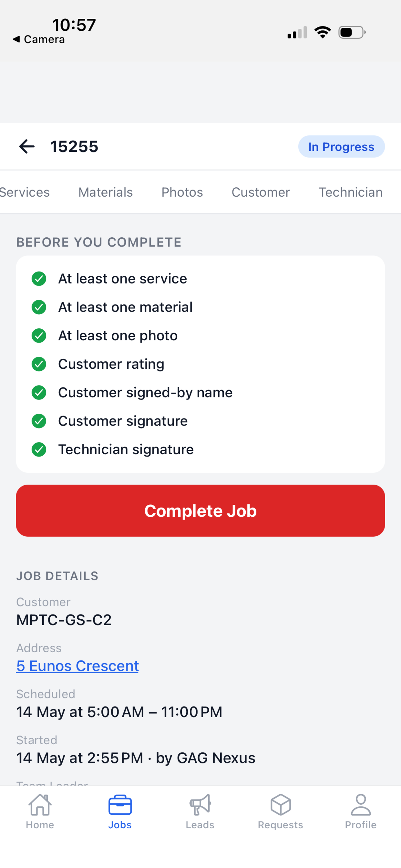Tap the green check for At least one service

pyautogui.click(x=39, y=279)
